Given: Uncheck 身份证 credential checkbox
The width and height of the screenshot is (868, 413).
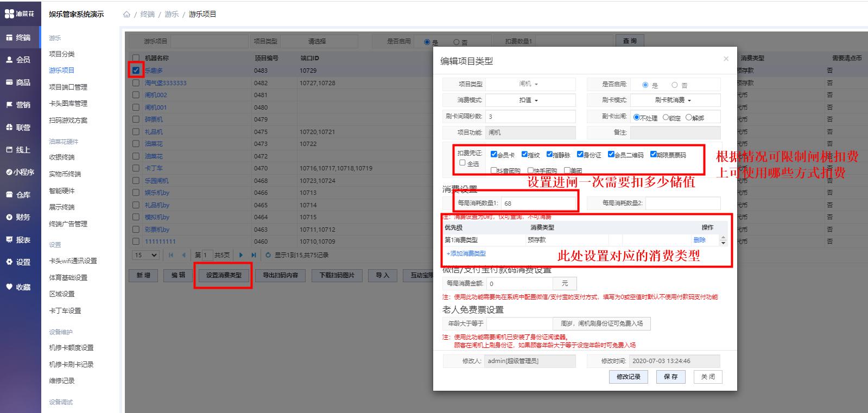Looking at the screenshot, I should click(580, 154).
